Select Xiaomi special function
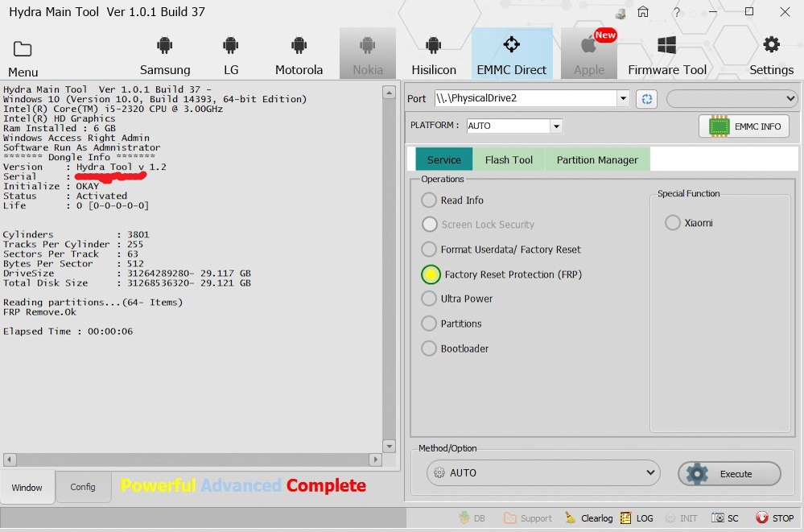804x532 pixels. pos(672,223)
